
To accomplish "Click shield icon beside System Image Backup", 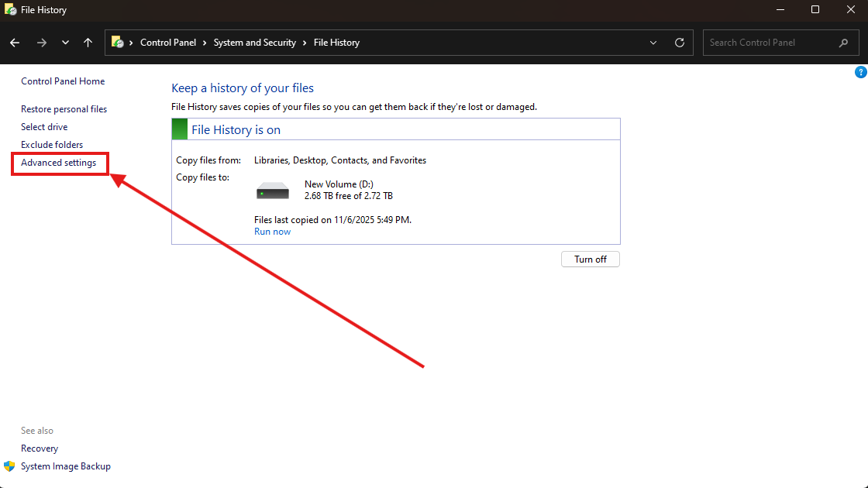I will click(x=9, y=466).
